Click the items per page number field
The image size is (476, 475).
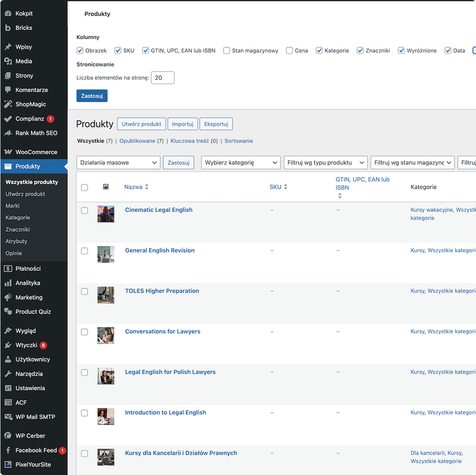click(163, 78)
